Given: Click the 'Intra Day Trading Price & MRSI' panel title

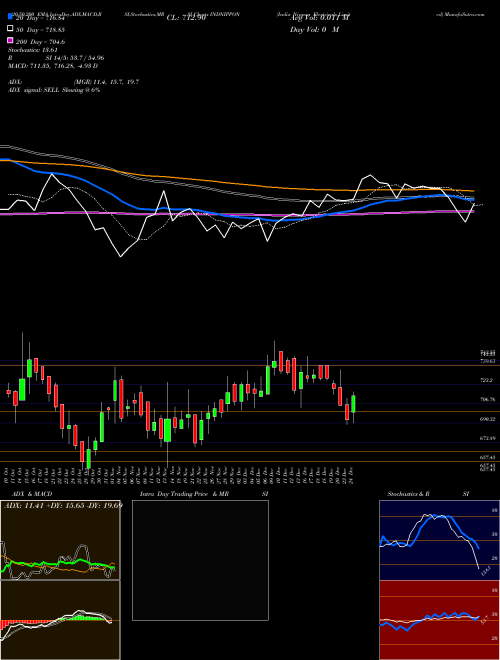Looking at the screenshot, I should [x=204, y=494].
